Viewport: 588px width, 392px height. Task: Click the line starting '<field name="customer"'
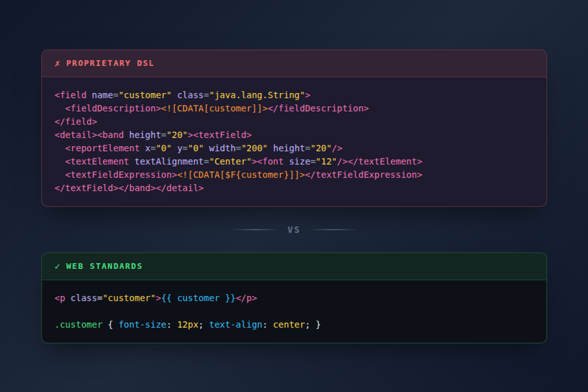click(x=182, y=95)
